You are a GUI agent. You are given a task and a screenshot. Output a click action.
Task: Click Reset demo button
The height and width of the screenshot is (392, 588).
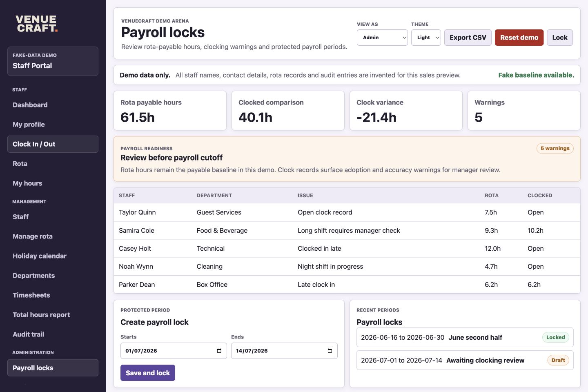[x=519, y=38]
